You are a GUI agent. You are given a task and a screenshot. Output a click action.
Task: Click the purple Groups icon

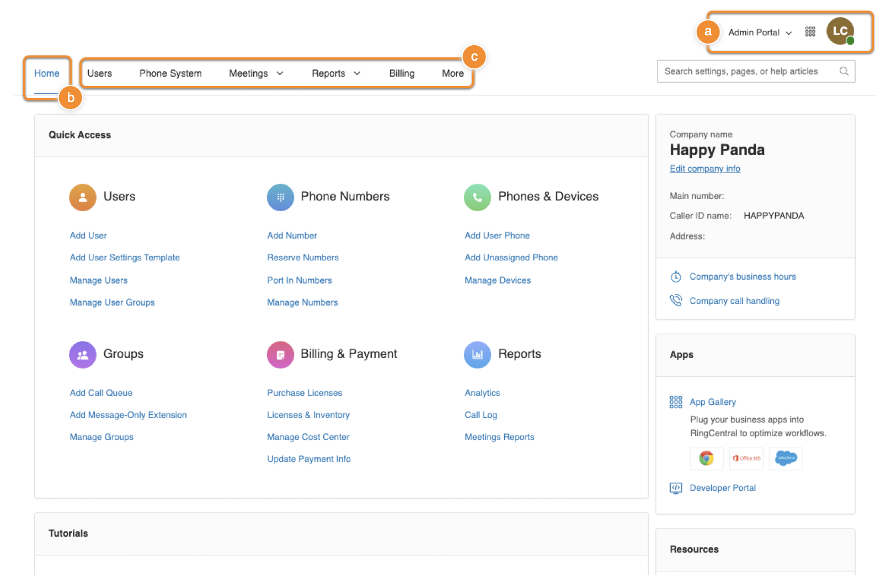[x=83, y=354]
